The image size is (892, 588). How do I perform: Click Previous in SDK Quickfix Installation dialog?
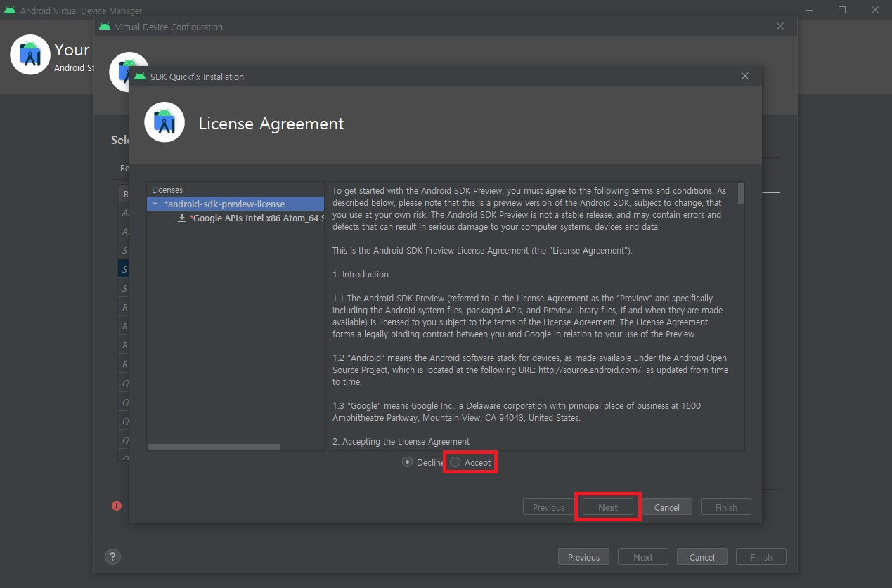[x=548, y=507]
